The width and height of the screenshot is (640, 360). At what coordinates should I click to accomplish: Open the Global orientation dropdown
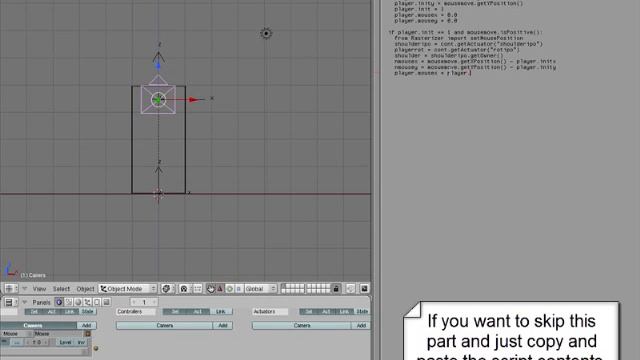tap(260, 289)
